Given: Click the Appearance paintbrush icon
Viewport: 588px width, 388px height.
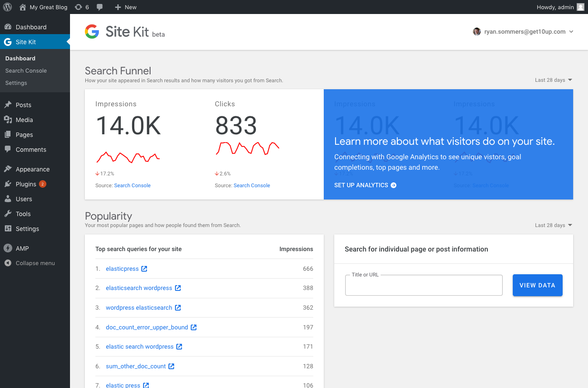Looking at the screenshot, I should 8,169.
